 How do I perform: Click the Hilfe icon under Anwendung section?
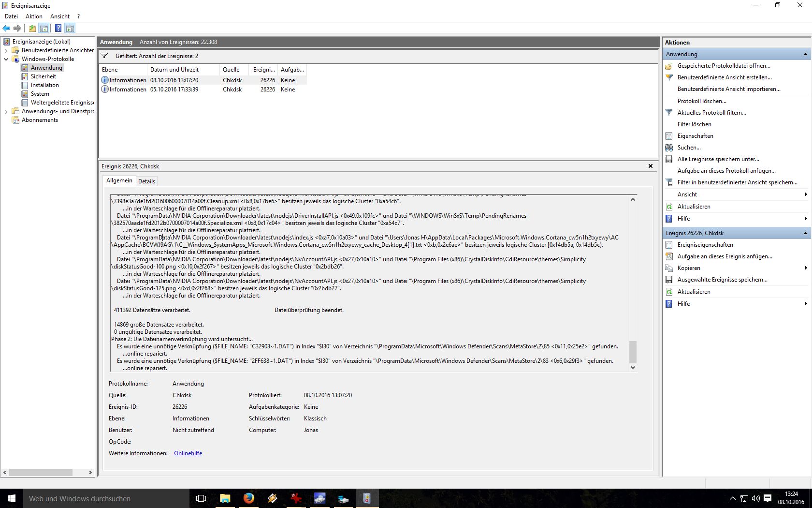[x=669, y=219]
